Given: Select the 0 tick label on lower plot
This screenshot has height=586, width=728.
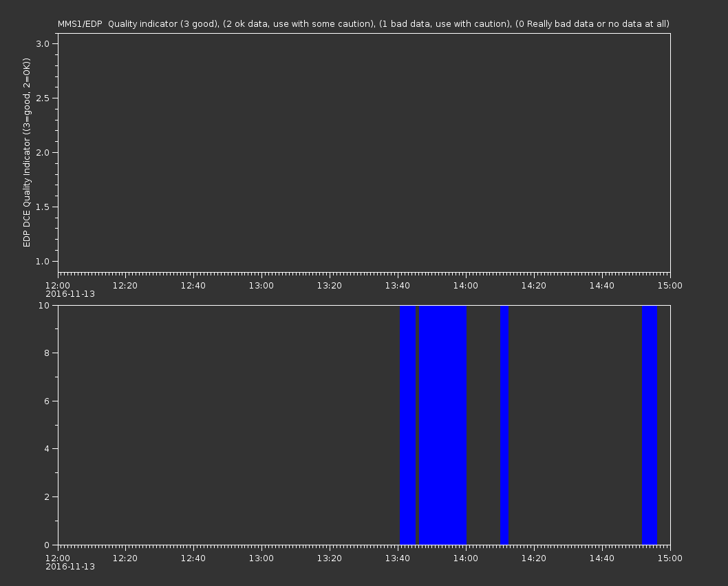Looking at the screenshot, I should (x=47, y=545).
